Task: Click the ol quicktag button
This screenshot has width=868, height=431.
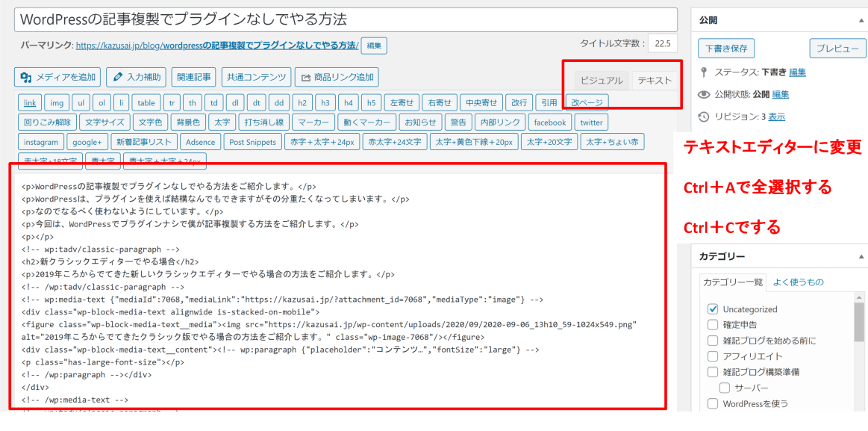Action: [102, 103]
